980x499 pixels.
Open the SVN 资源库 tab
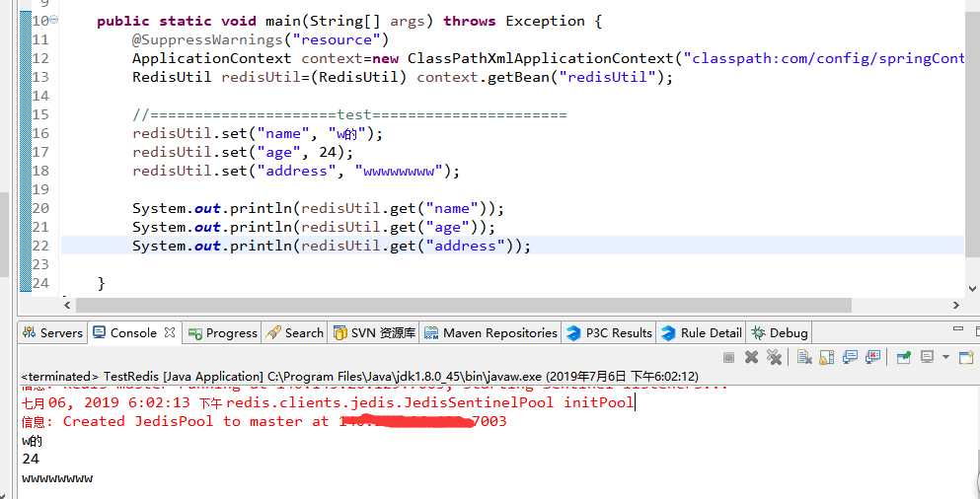(x=374, y=333)
